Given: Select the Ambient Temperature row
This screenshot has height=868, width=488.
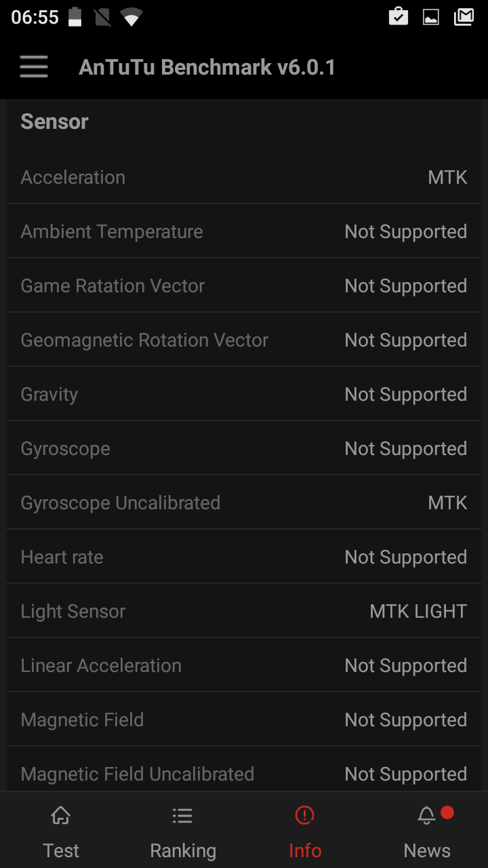Looking at the screenshot, I should (x=244, y=231).
